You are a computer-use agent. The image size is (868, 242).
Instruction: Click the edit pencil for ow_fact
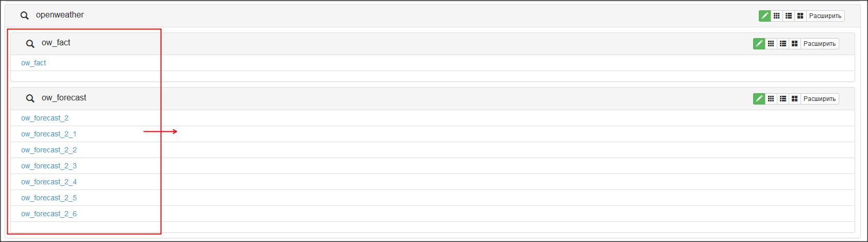[759, 44]
